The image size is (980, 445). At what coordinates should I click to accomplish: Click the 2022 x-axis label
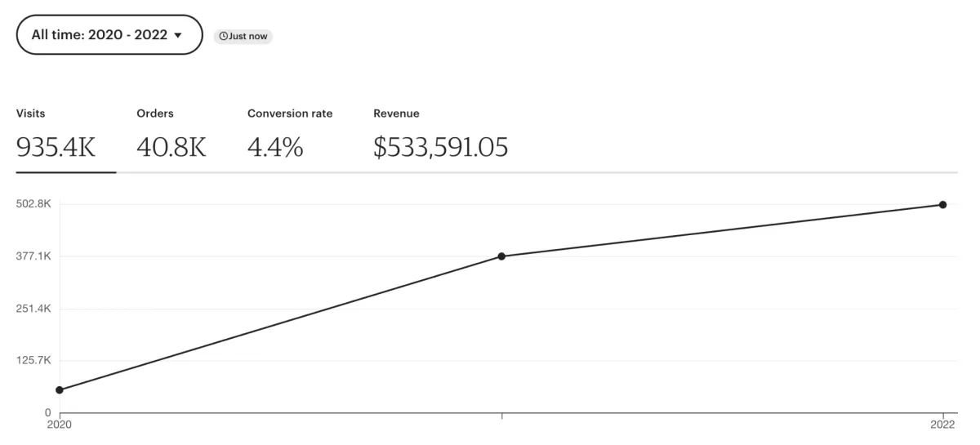click(942, 425)
